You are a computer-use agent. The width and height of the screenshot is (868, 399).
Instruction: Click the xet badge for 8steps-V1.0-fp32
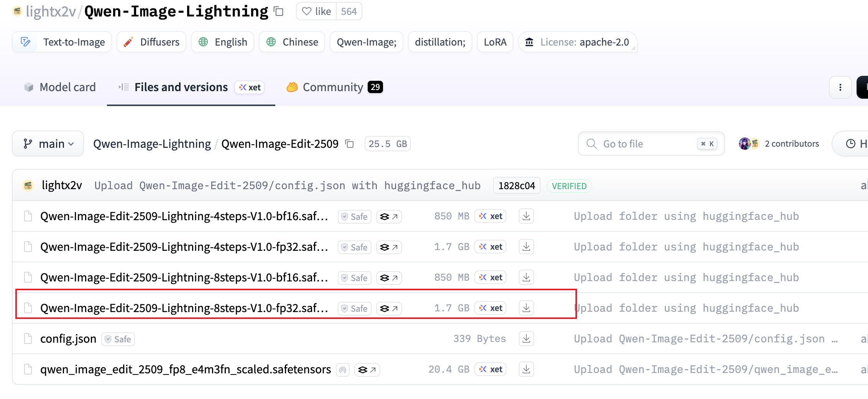tap(491, 308)
